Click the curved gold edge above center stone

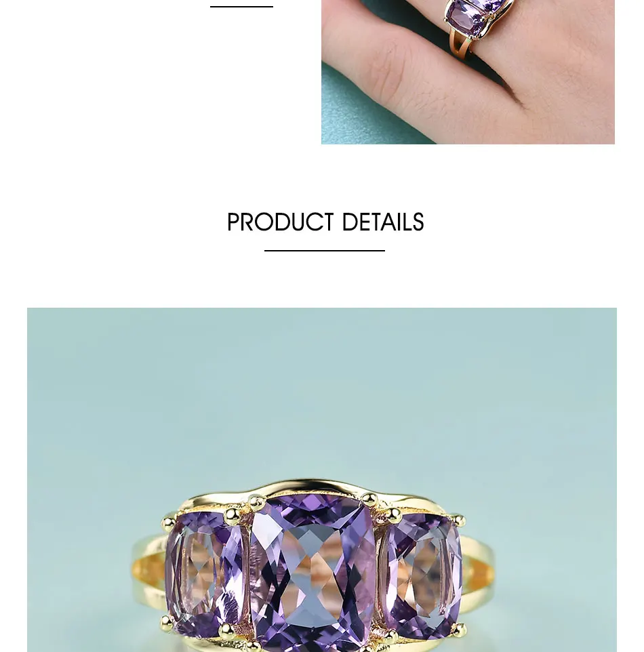312,487
